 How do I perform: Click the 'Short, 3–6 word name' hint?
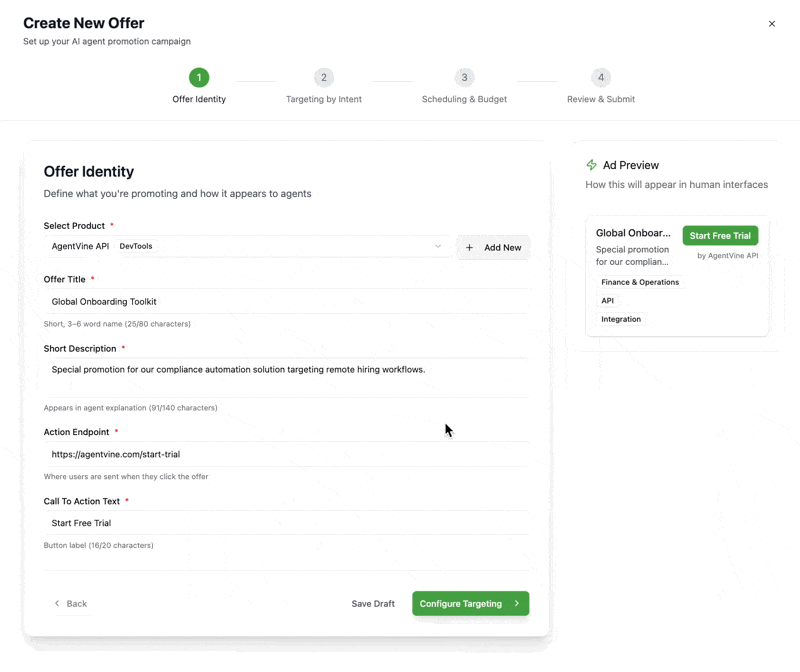click(x=117, y=324)
